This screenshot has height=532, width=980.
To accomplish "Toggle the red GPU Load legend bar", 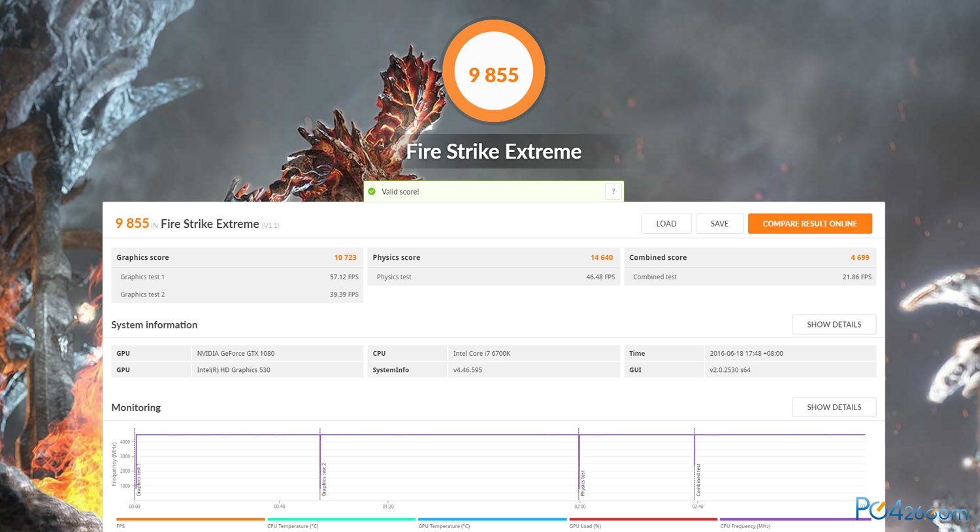I will 643,520.
